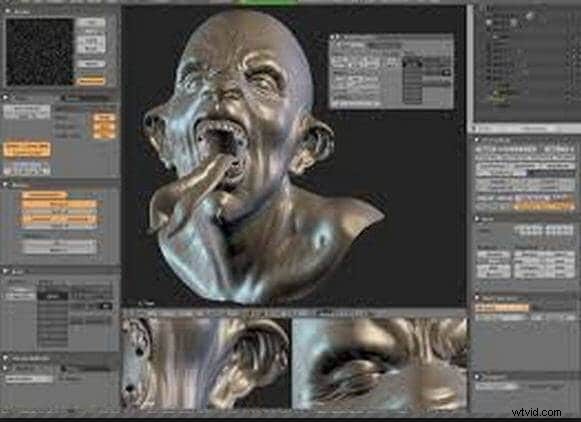Click the orange highlighted field in third right panel
This screenshot has width=581, height=422.
tap(502, 308)
